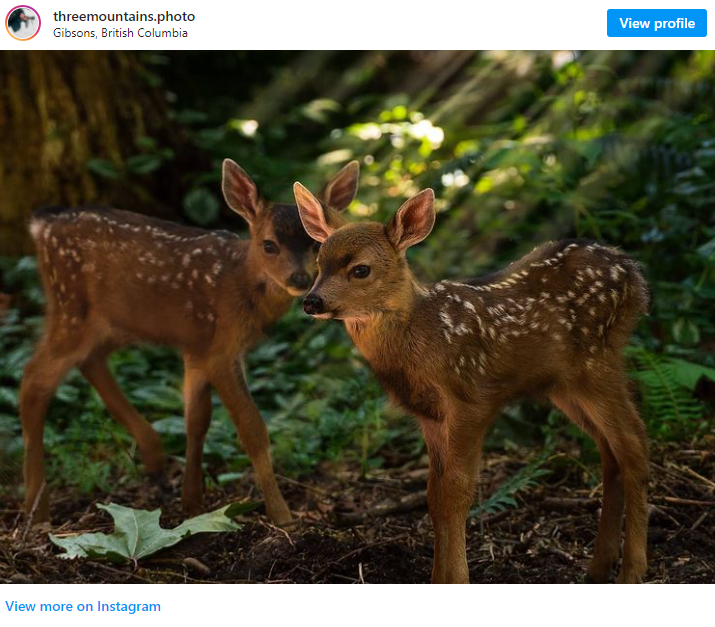This screenshot has height=627, width=715.
Task: Select the right fawn's raised left ear
Action: 412,219
